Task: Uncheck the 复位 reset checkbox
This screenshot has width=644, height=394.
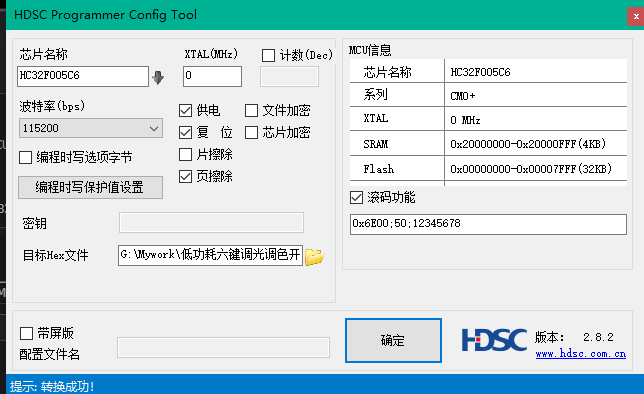Action: click(x=185, y=132)
